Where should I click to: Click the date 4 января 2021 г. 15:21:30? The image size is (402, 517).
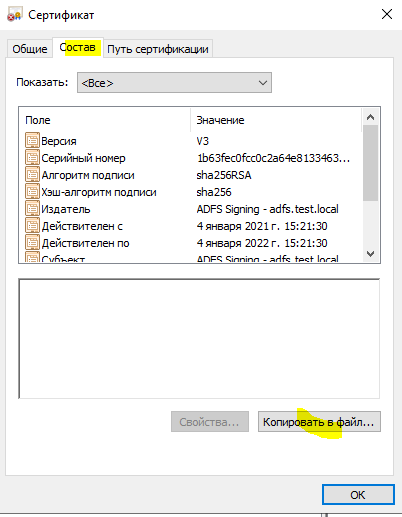pyautogui.click(x=262, y=226)
